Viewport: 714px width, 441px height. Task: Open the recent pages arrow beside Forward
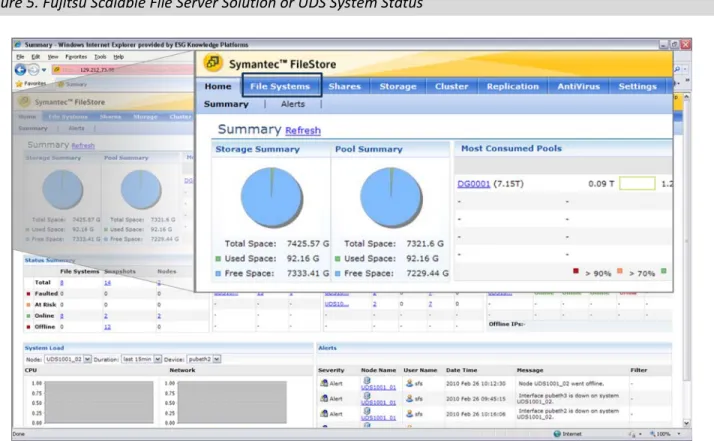coord(44,70)
